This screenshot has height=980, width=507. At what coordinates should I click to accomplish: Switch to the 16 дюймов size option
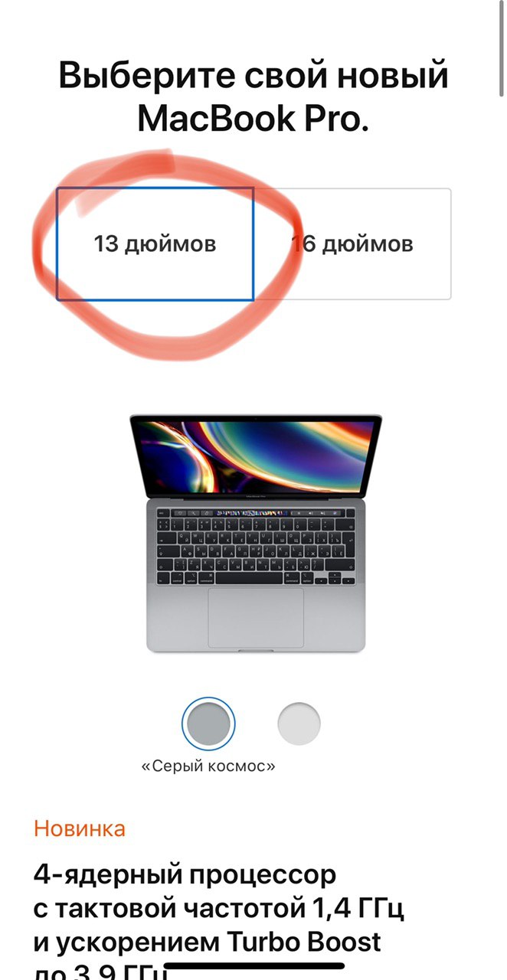pos(352,244)
